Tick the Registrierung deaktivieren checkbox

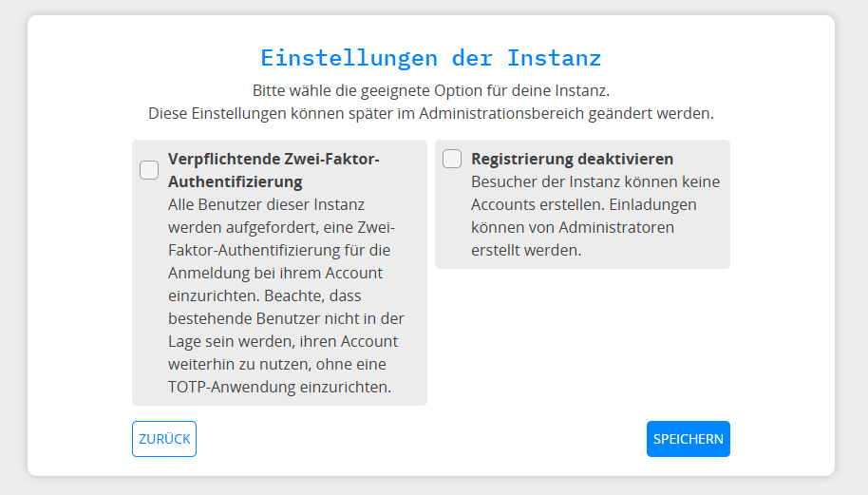pyautogui.click(x=452, y=159)
